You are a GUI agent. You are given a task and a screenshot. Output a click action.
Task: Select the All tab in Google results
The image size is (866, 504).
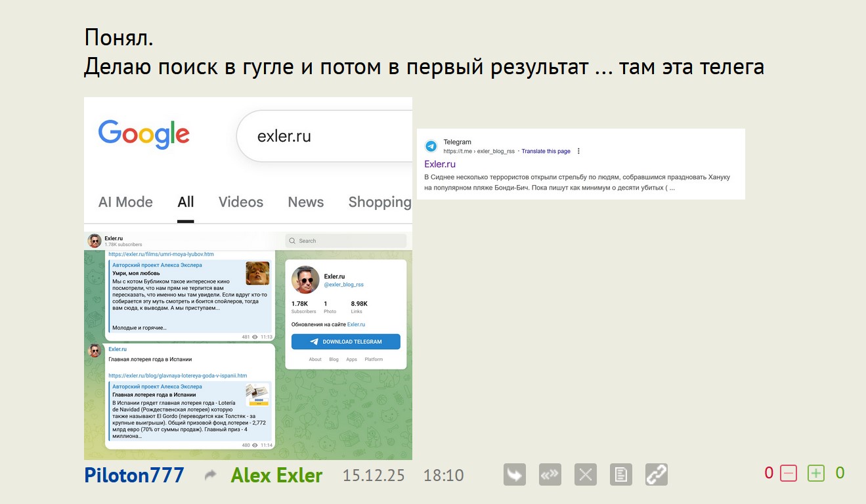click(x=186, y=202)
